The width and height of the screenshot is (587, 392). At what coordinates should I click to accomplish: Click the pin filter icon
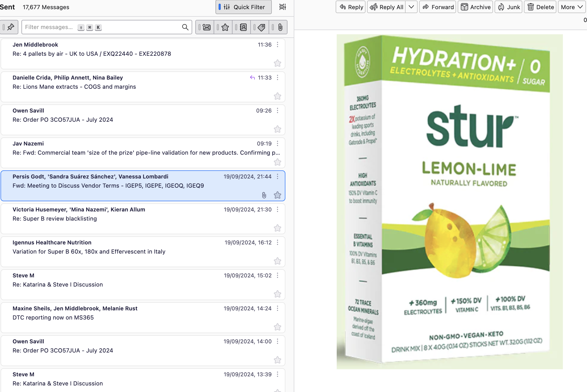pyautogui.click(x=10, y=27)
